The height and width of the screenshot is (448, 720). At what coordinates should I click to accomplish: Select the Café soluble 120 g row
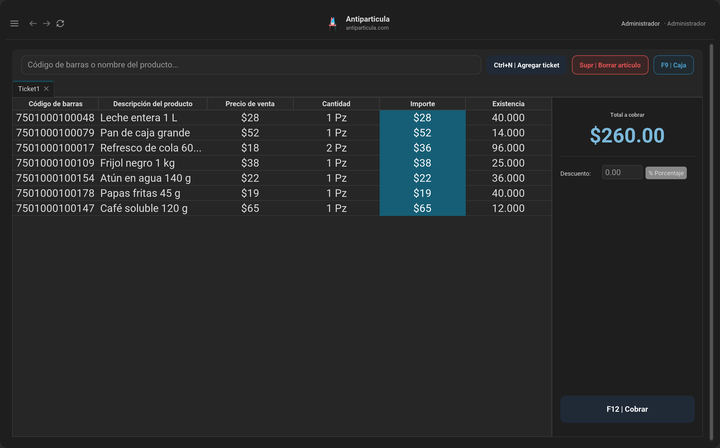(282, 208)
